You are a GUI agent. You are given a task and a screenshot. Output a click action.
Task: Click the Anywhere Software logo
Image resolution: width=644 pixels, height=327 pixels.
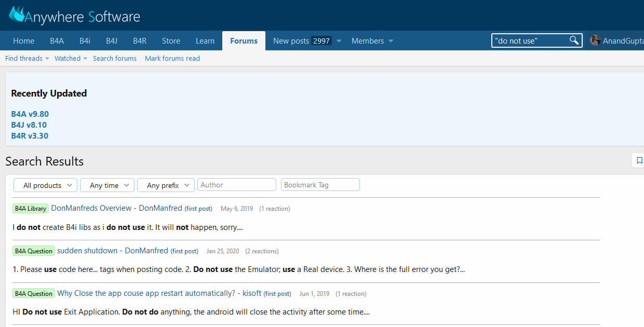click(74, 15)
